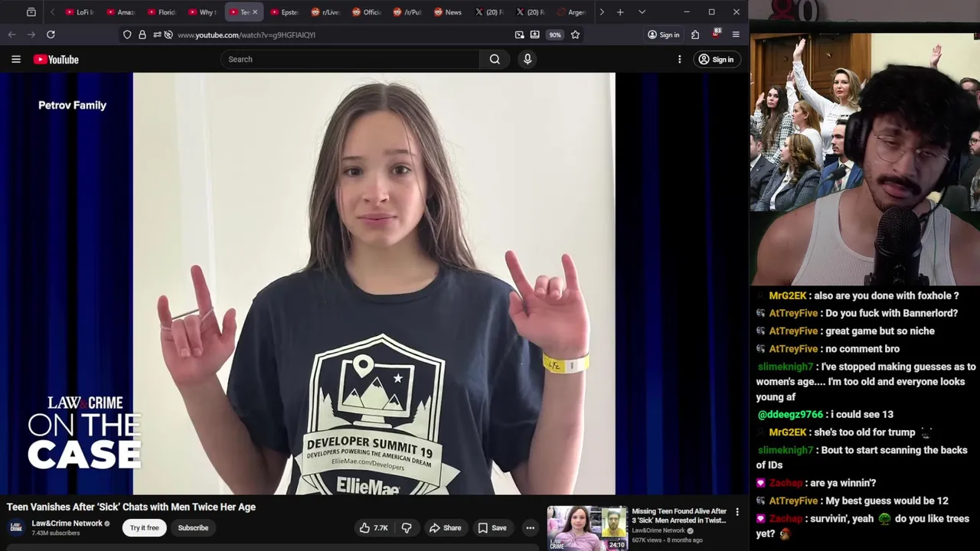Toggle picture-in-picture from URL bar
The image size is (980, 551).
point(520,34)
